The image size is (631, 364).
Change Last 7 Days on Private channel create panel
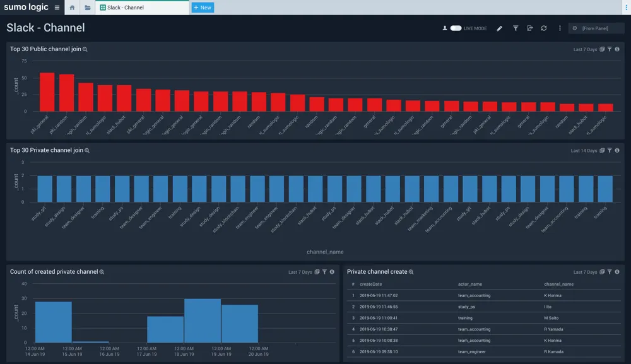pyautogui.click(x=585, y=273)
